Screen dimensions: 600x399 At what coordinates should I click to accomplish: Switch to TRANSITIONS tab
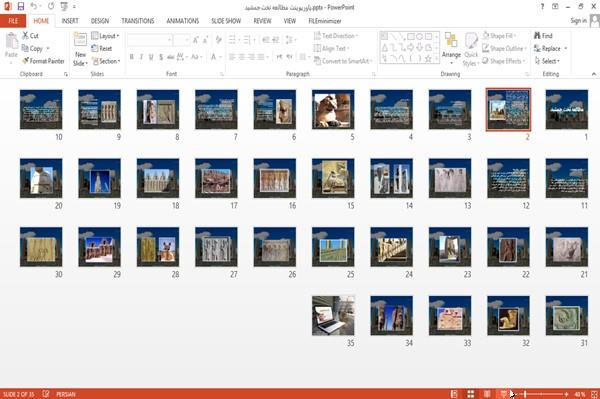[138, 21]
